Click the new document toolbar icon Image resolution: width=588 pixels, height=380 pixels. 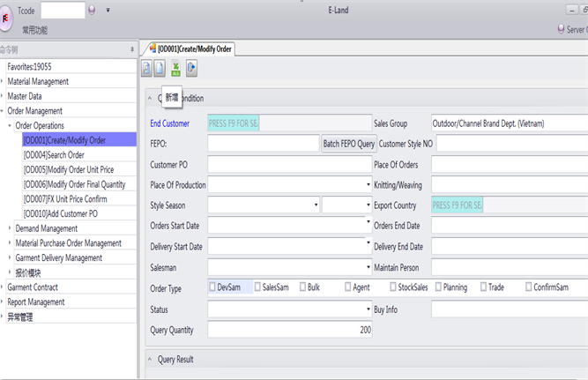coord(160,68)
